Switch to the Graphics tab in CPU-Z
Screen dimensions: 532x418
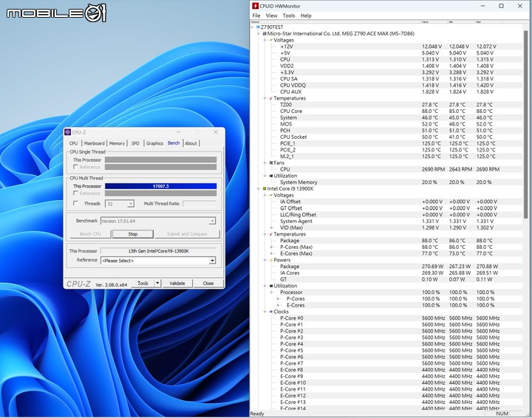154,143
